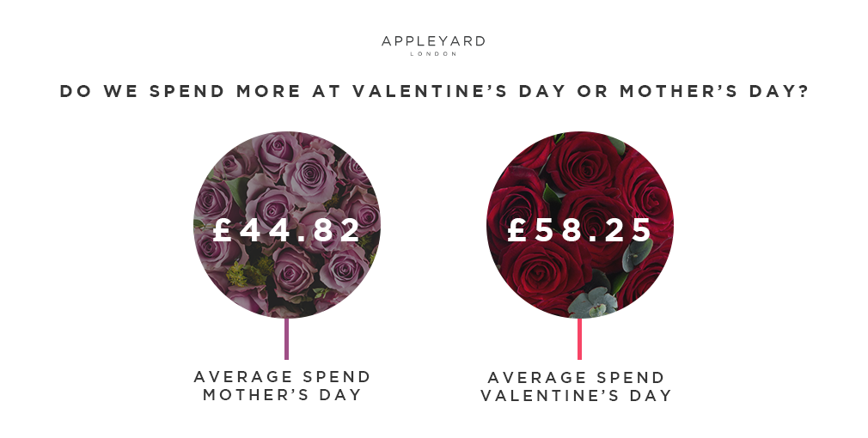Viewport: 868px width, 438px height.
Task: Click the Average Spend Valentine's Day label
Action: point(576,386)
